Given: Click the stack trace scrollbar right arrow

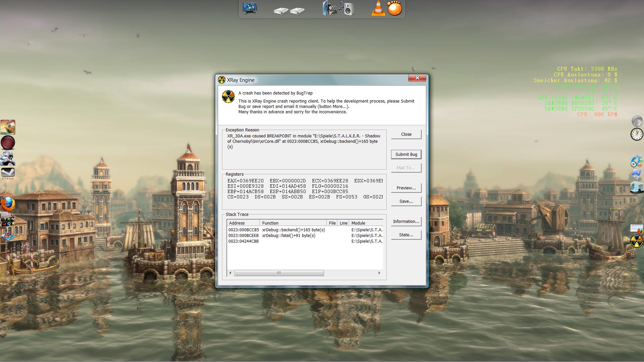Looking at the screenshot, I should click(x=379, y=273).
